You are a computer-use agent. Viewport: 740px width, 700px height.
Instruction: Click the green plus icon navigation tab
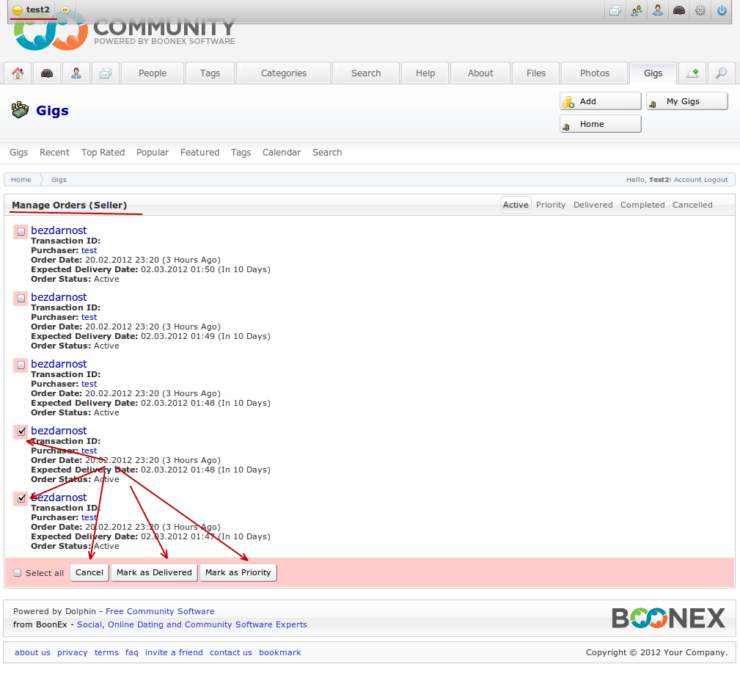(x=692, y=73)
